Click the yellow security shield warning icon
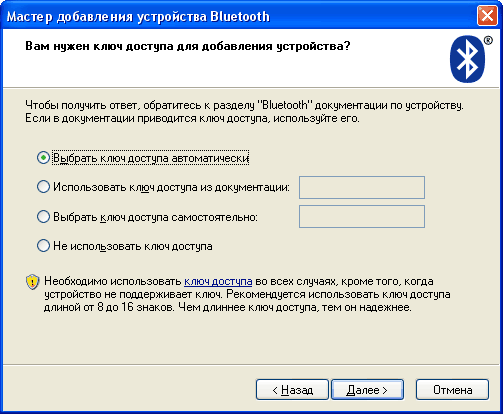 tap(32, 282)
